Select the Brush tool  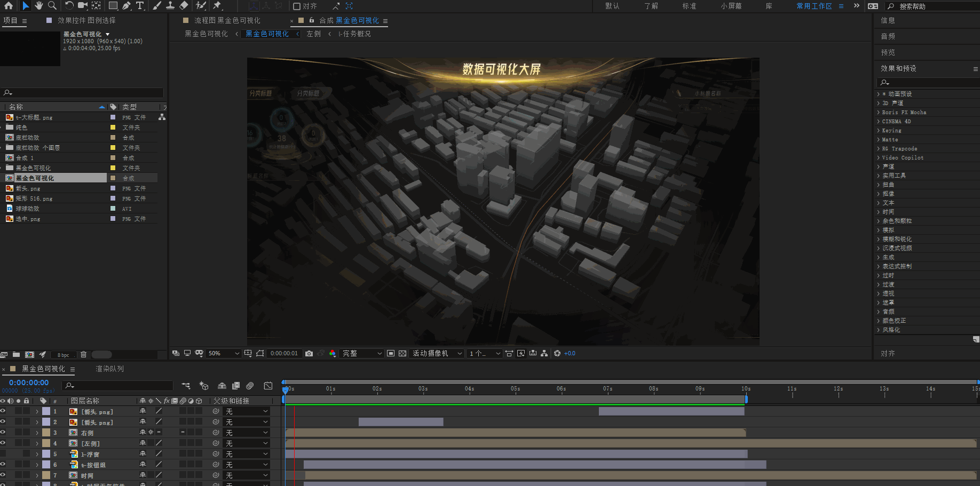pos(157,6)
